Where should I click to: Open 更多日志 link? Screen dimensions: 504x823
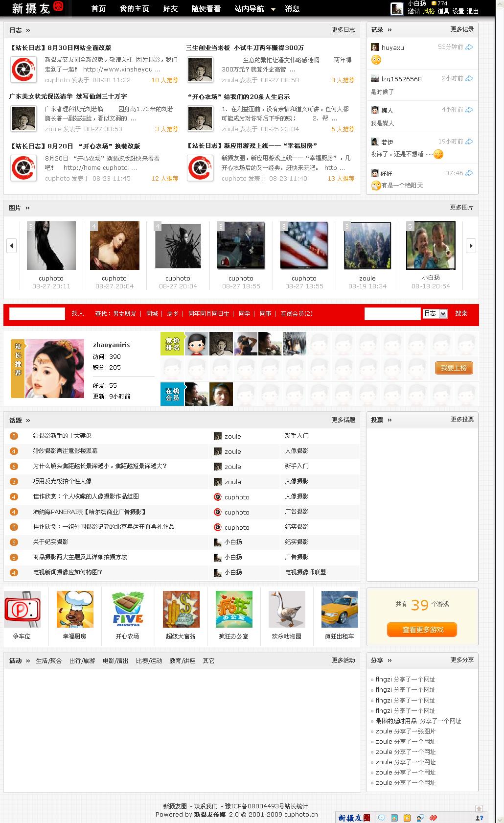pos(343,30)
